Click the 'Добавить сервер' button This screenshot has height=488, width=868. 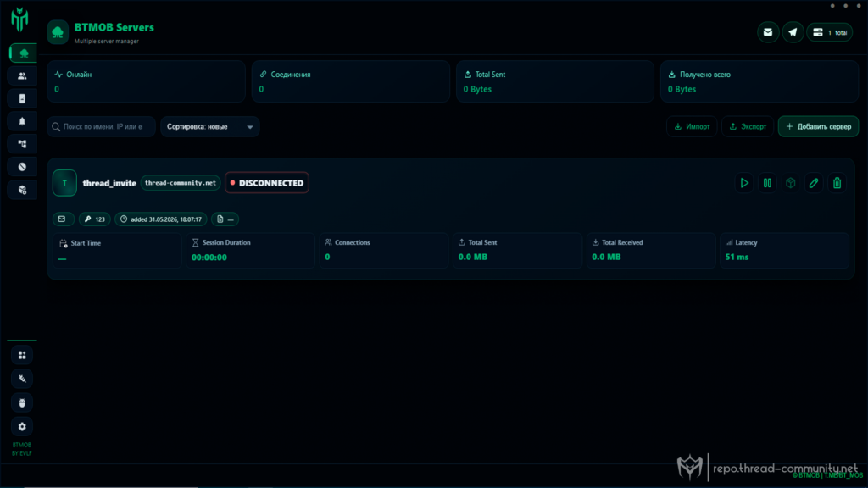click(818, 127)
